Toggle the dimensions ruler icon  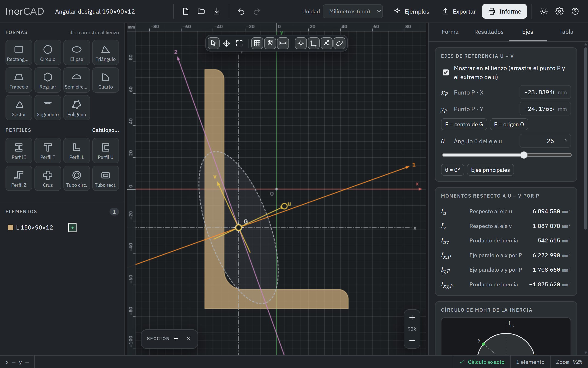click(283, 43)
